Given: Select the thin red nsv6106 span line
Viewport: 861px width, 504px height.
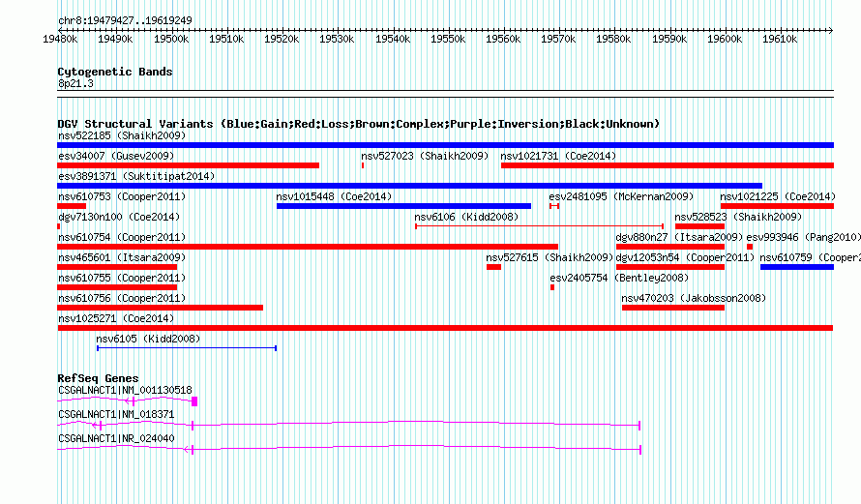Looking at the screenshot, I should 539,226.
